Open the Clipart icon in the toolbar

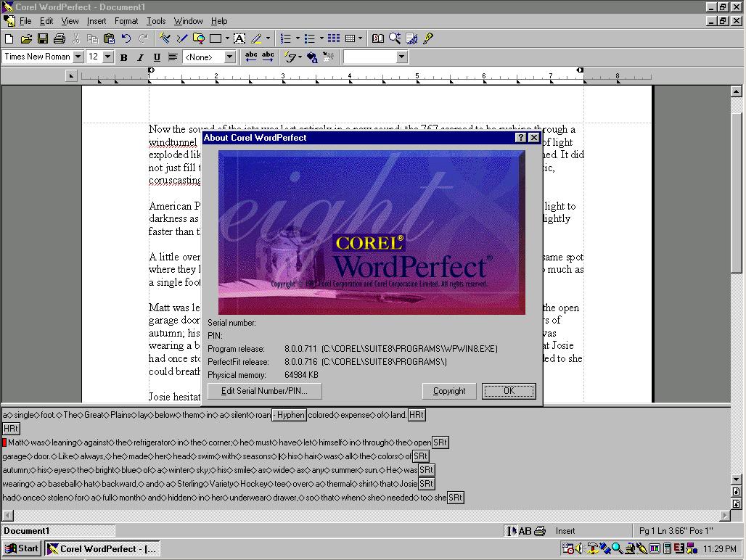199,38
